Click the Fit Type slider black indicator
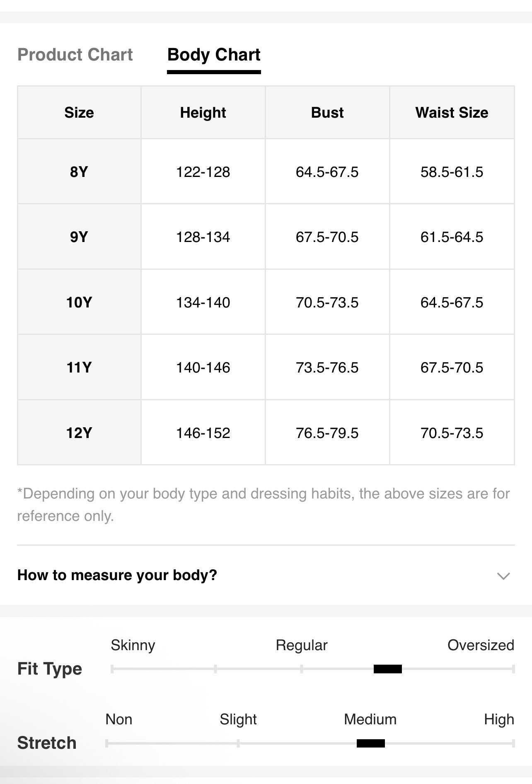The height and width of the screenshot is (784, 532). pos(388,669)
